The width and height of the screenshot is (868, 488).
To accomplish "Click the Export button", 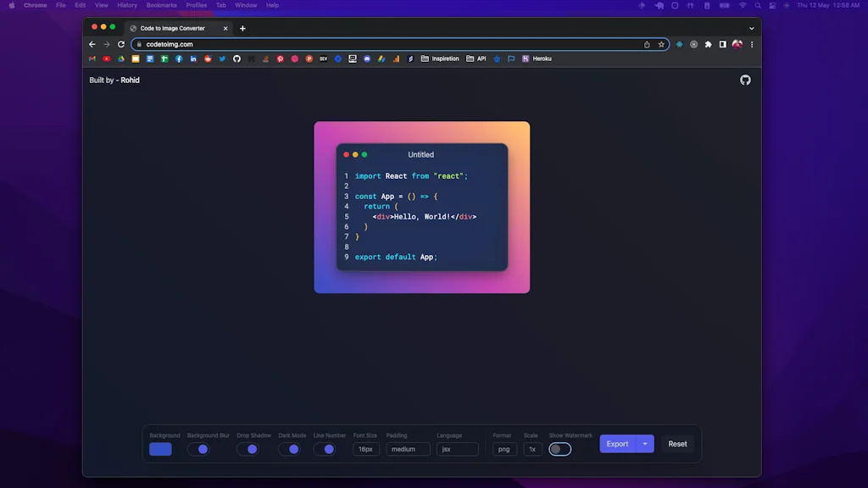I will 618,443.
